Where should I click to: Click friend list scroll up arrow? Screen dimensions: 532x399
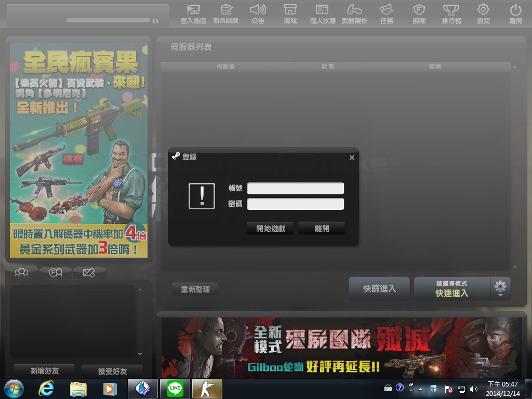[140, 289]
